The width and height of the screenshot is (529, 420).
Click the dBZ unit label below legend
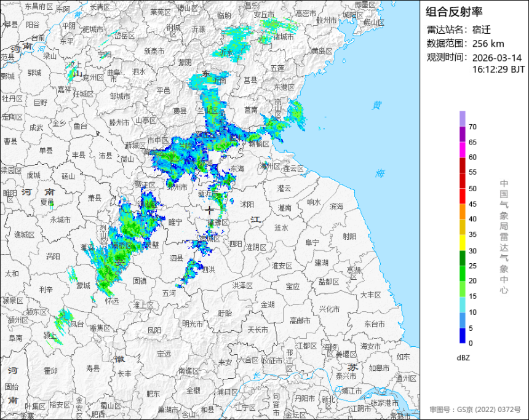tap(463, 358)
